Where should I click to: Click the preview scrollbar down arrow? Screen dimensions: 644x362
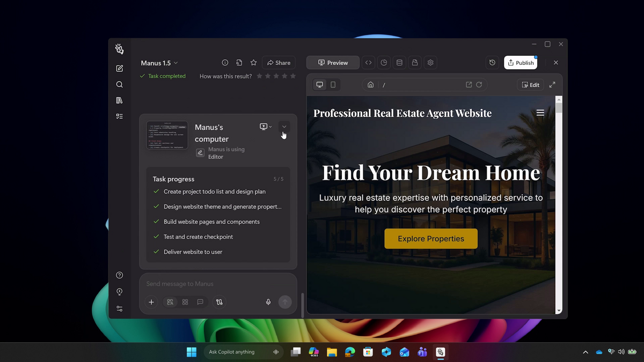pos(559,311)
